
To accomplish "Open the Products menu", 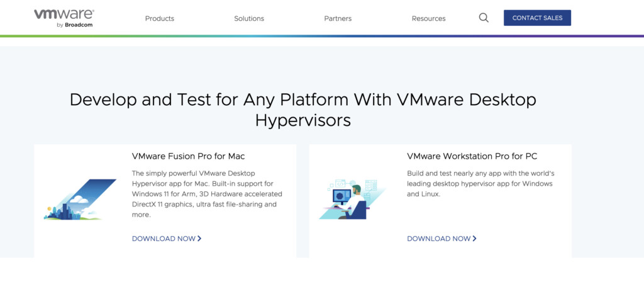I will (x=160, y=18).
